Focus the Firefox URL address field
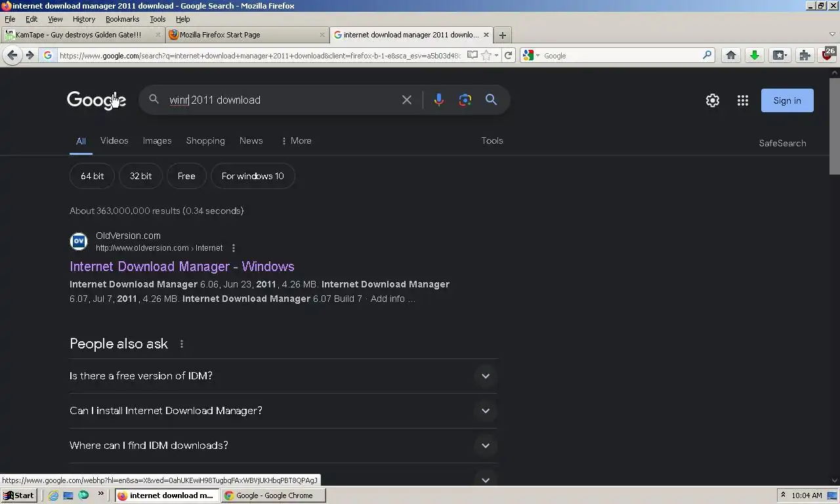Image resolution: width=840 pixels, height=504 pixels. 260,56
